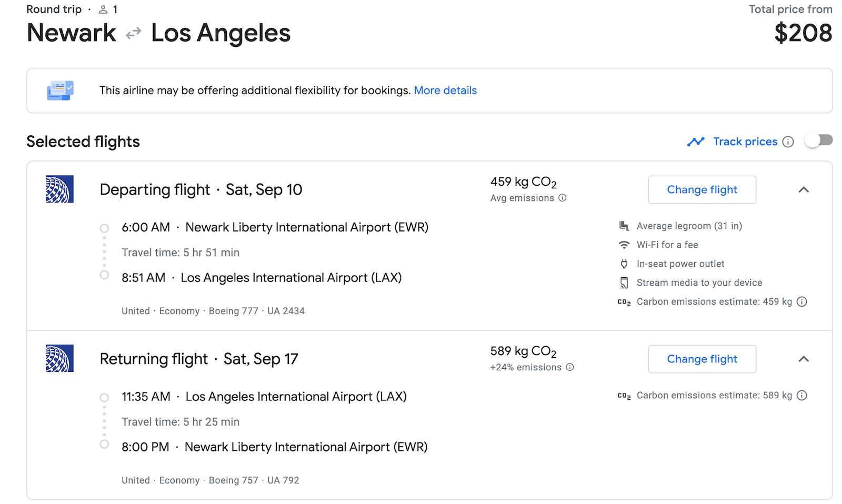Click the in-seat power outlet icon
Viewport: 842px width, 504px height.
click(x=624, y=264)
